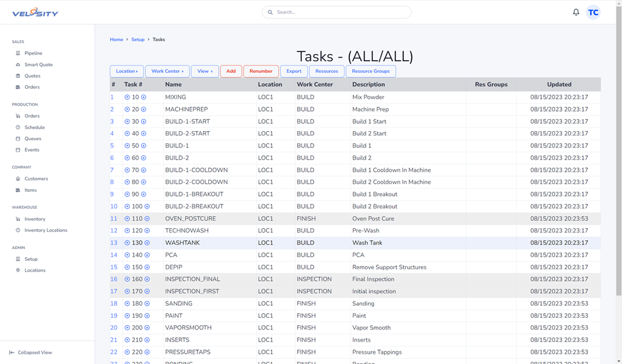Click the Smart Quote sidebar icon

[x=18, y=65]
